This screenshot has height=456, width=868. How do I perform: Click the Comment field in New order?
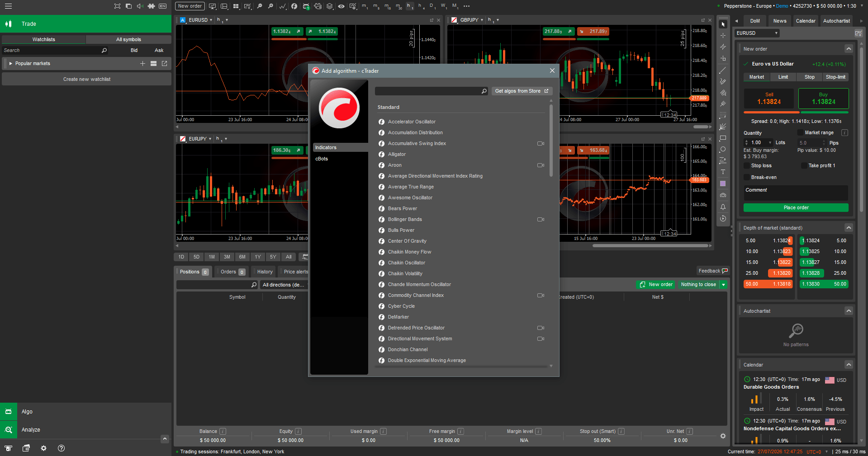(x=796, y=193)
